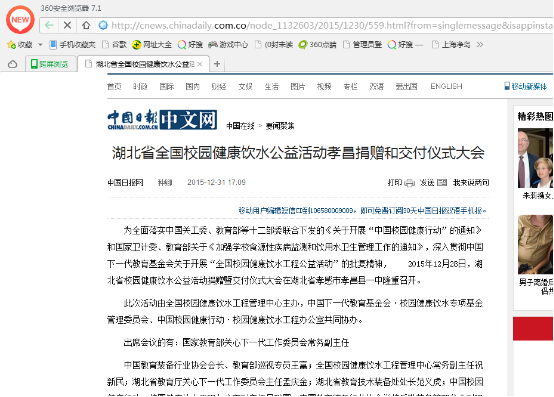Open the browser home page icon
Viewport: 554px width, 397px height.
(x=86, y=25)
